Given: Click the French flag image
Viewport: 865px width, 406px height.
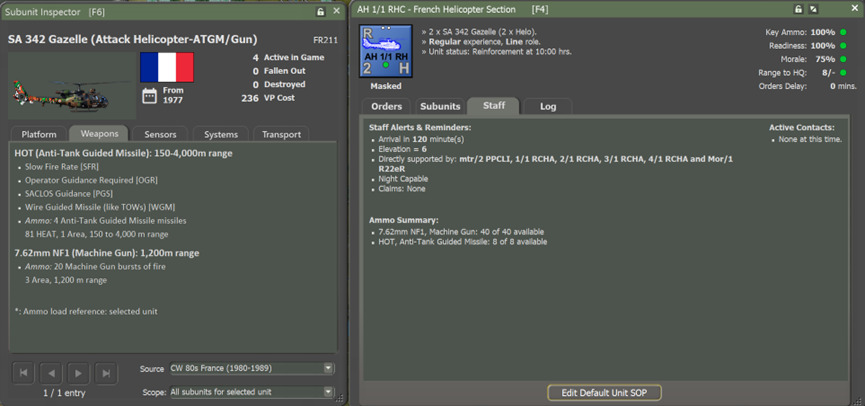Looking at the screenshot, I should click(x=167, y=67).
